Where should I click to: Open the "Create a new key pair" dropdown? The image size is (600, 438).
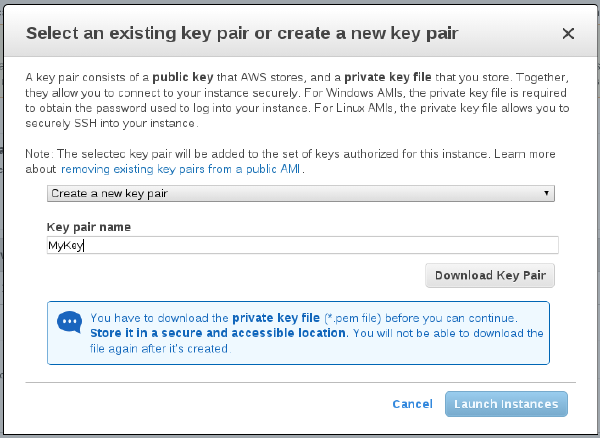[300, 193]
